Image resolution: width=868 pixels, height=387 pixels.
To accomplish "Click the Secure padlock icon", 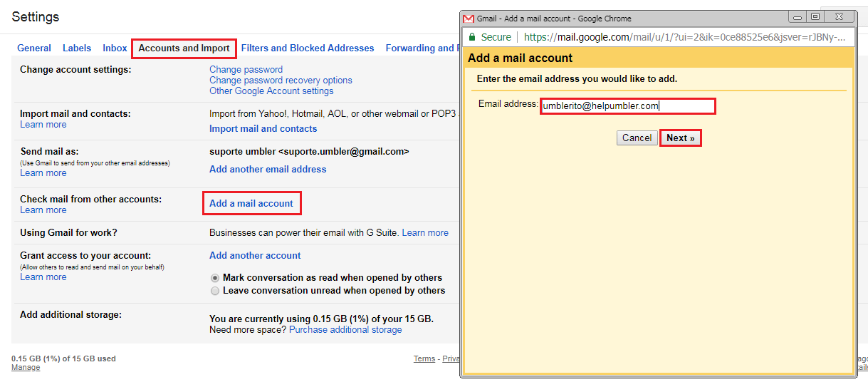I will click(471, 37).
